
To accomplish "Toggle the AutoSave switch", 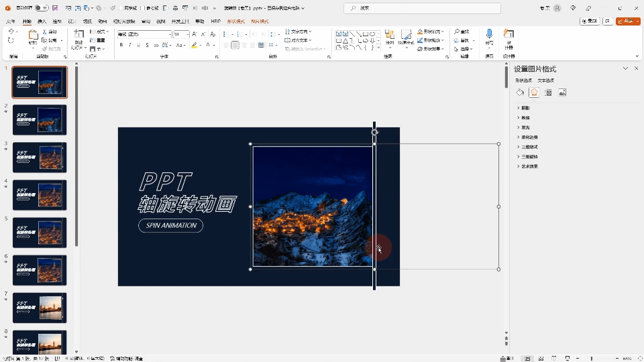I will pyautogui.click(x=41, y=8).
